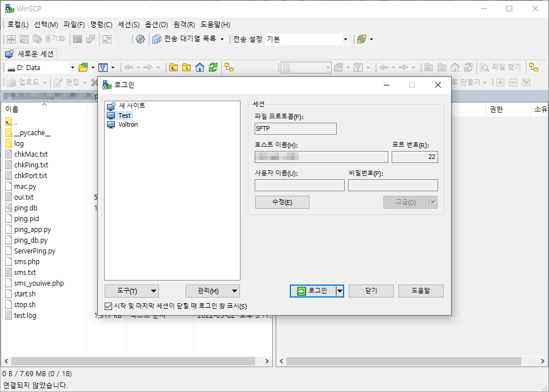Open the local filter dropdown arrow
This screenshot has width=549, height=392.
[113, 67]
